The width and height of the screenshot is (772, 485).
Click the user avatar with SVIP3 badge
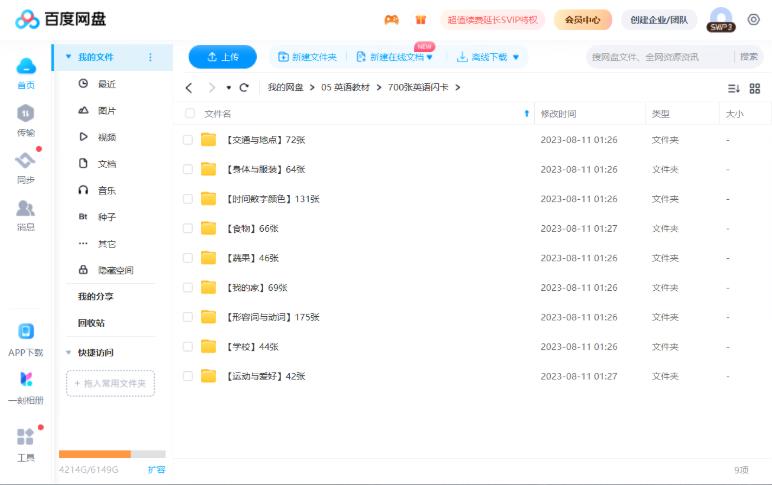coord(721,20)
